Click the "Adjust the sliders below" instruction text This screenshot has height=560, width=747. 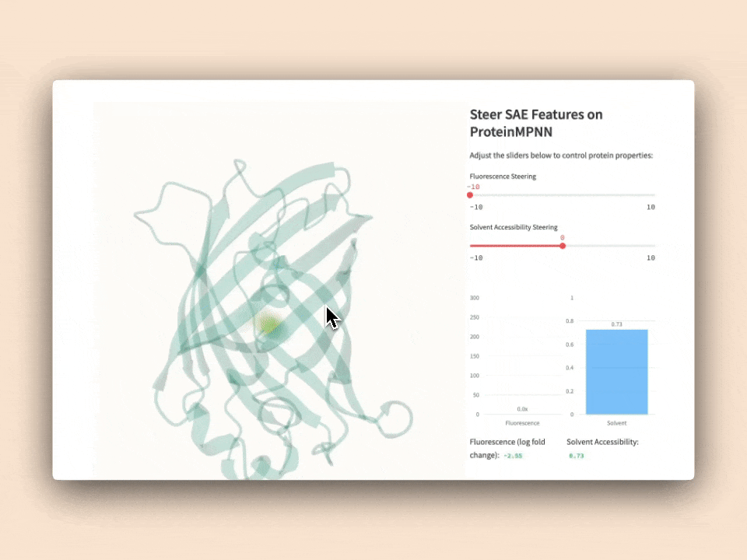[561, 156]
